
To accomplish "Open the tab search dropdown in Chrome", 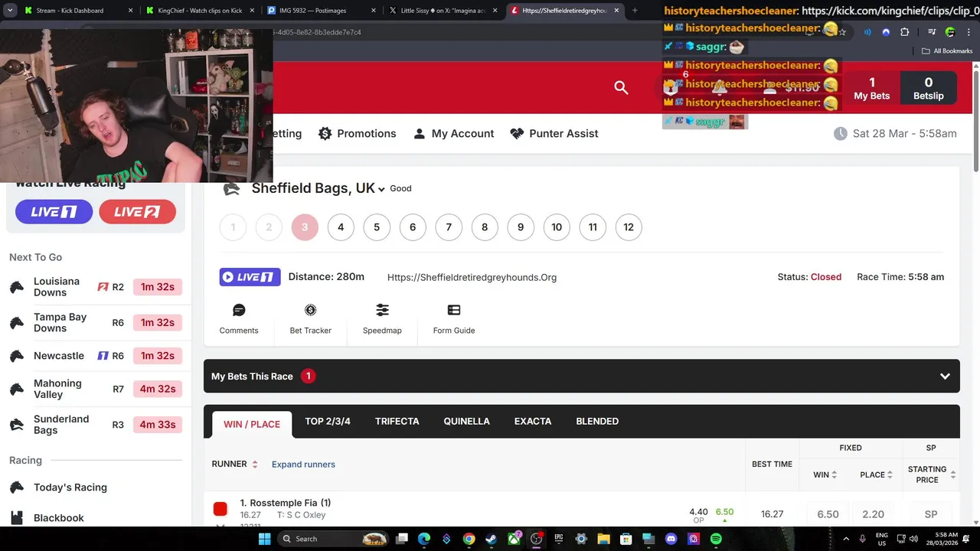I will click(x=10, y=11).
